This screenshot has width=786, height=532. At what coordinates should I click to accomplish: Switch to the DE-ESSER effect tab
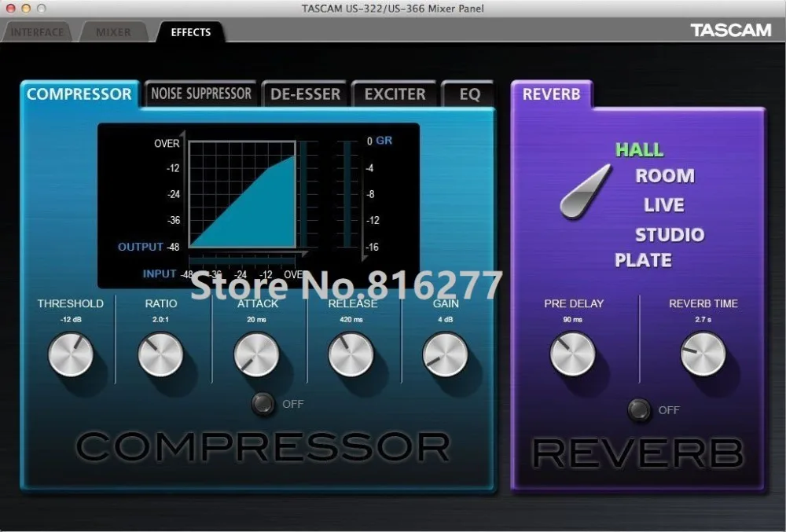pyautogui.click(x=305, y=94)
